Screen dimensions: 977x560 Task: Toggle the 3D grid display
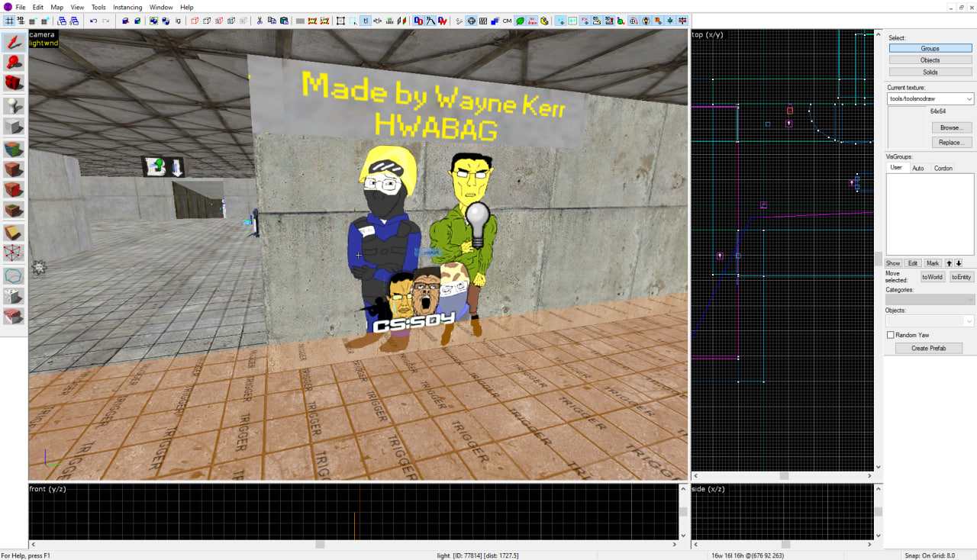point(21,21)
